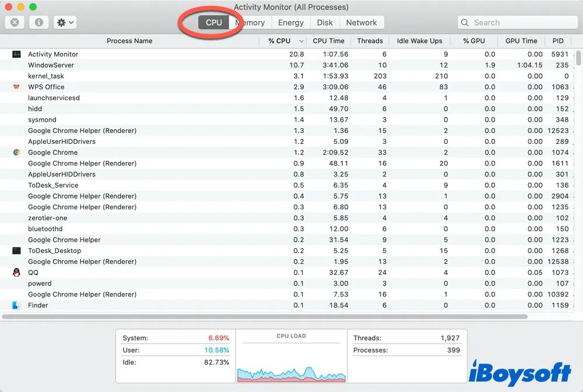This screenshot has width=583, height=392.
Task: Sort by the PID column header
Action: pyautogui.click(x=558, y=41)
